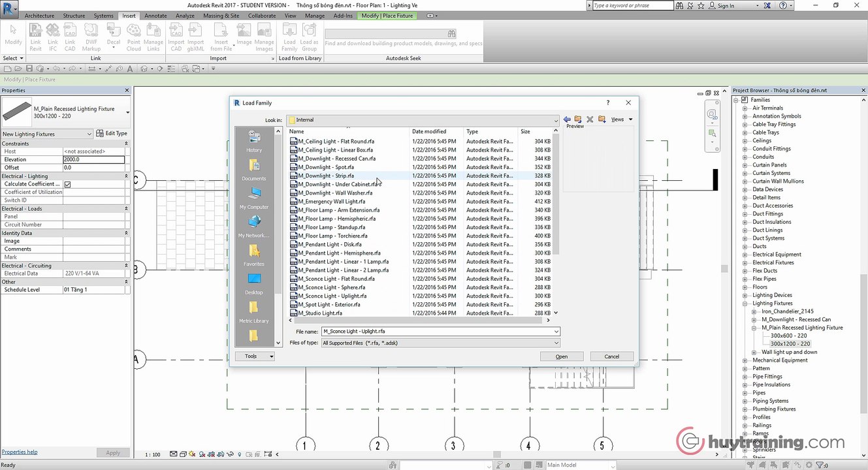Jump to Desktop in places bar

point(254,284)
